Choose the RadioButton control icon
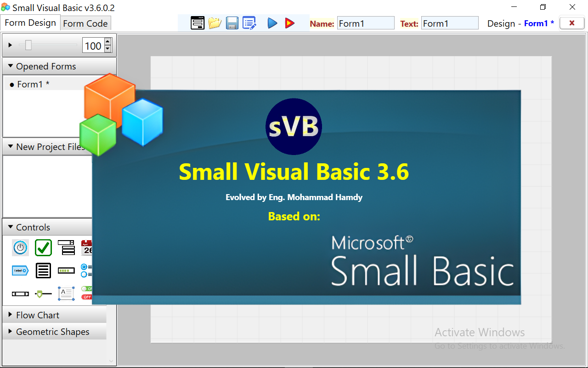Screen dimensions: 588x368 pyautogui.click(x=86, y=270)
